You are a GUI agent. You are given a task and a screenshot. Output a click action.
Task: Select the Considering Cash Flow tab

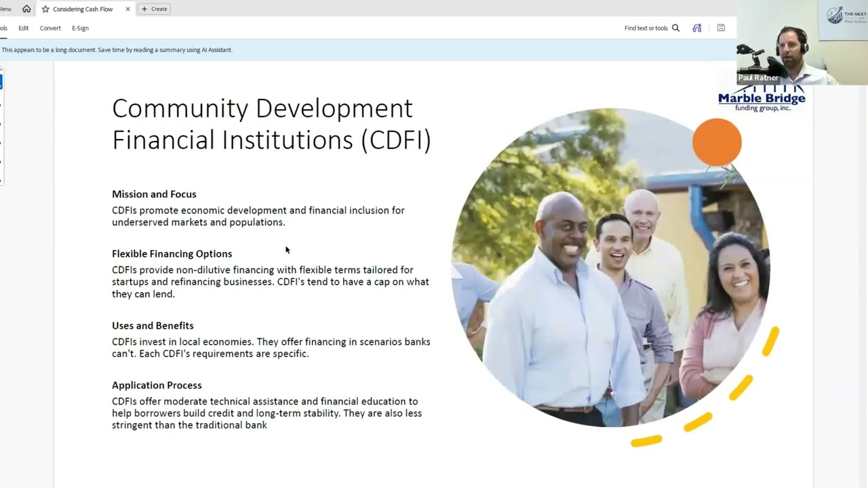85,9
